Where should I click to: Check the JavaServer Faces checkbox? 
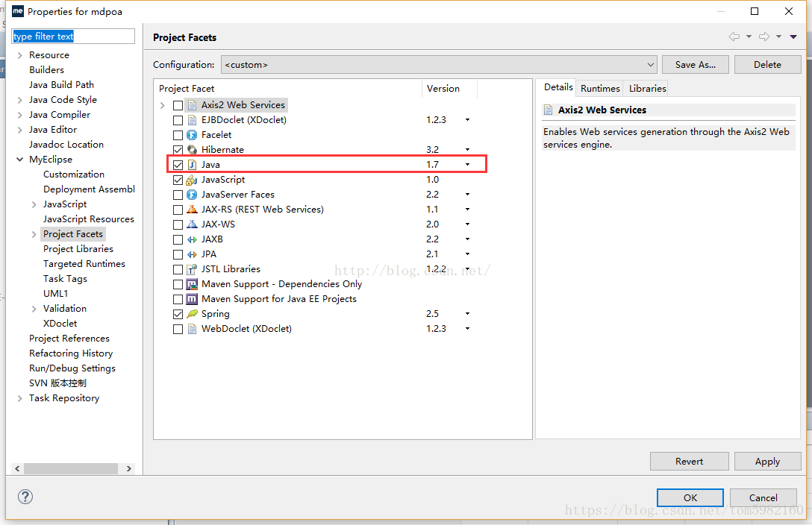click(178, 195)
